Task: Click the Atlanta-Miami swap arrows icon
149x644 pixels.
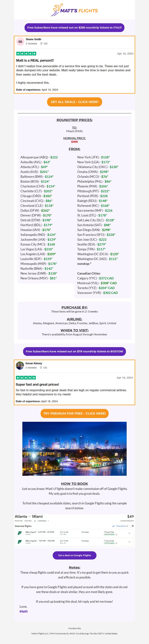Action: click(29, 517)
